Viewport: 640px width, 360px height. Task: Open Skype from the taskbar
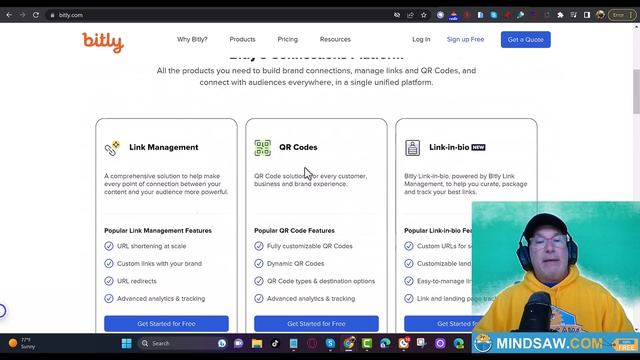tap(330, 343)
